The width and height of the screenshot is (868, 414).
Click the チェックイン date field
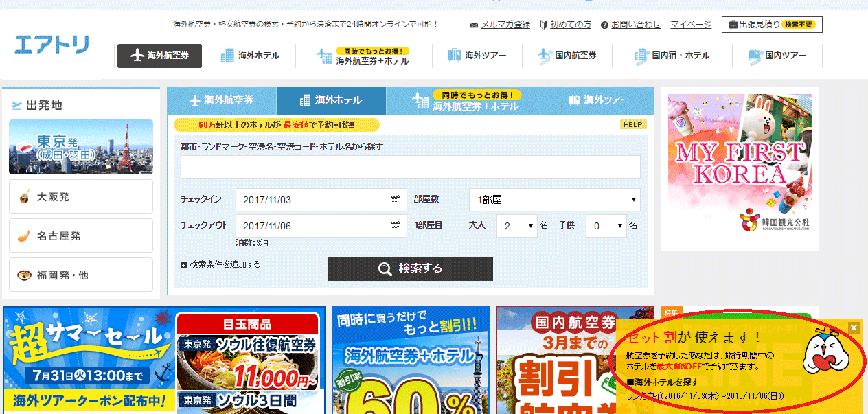click(x=321, y=200)
